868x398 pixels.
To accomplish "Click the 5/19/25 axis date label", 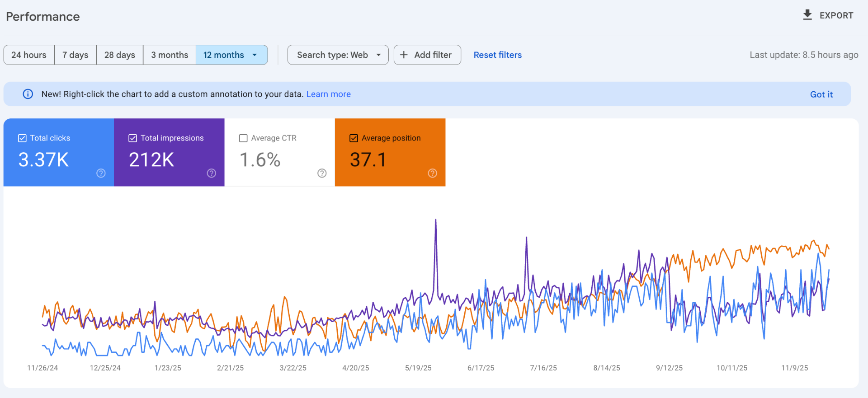I will (418, 368).
